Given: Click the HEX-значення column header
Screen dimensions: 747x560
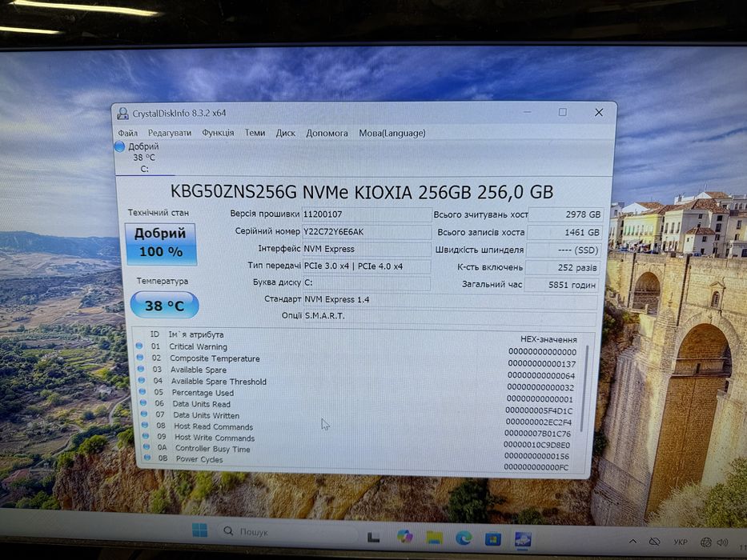Looking at the screenshot, I should coord(548,339).
